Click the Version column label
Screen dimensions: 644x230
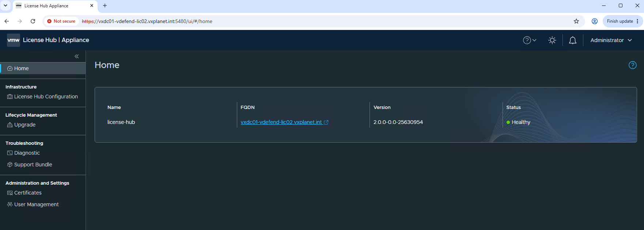click(382, 107)
